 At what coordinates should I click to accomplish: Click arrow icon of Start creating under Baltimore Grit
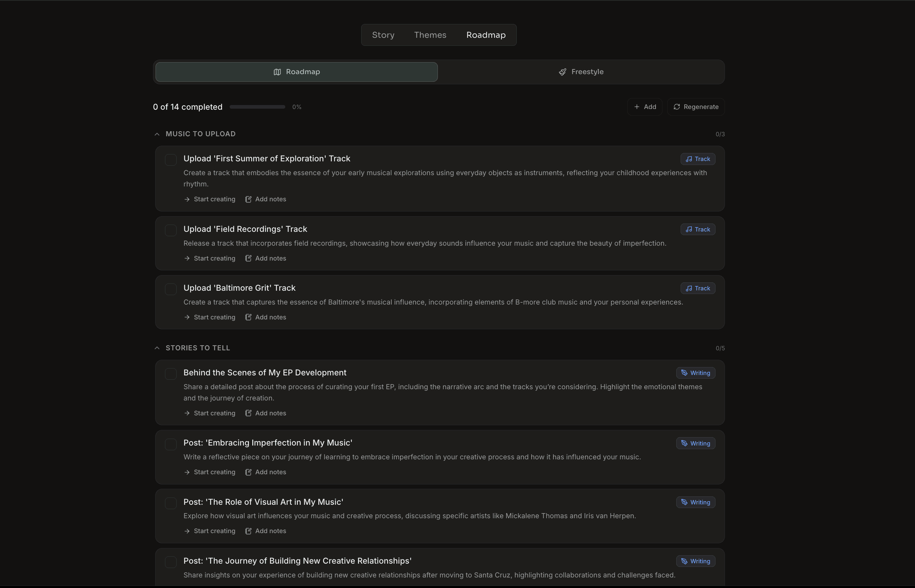click(187, 317)
